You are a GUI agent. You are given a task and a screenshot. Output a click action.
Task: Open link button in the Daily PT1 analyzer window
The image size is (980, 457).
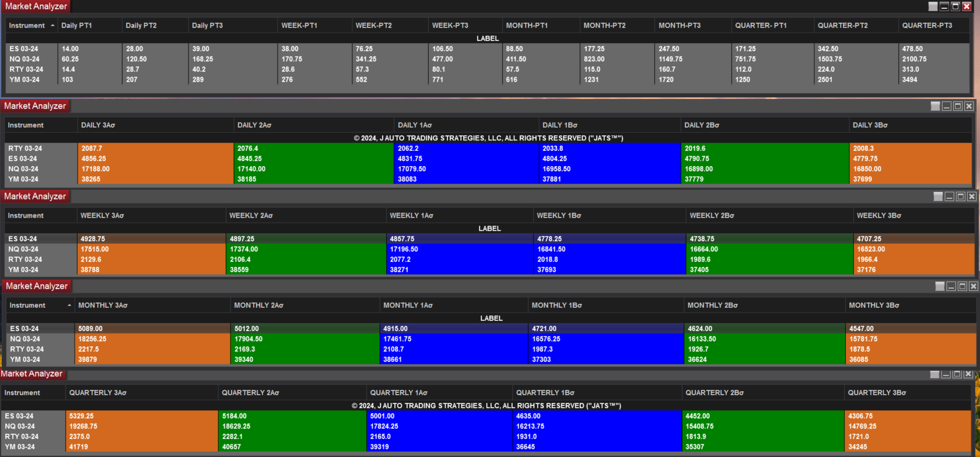[x=933, y=6]
